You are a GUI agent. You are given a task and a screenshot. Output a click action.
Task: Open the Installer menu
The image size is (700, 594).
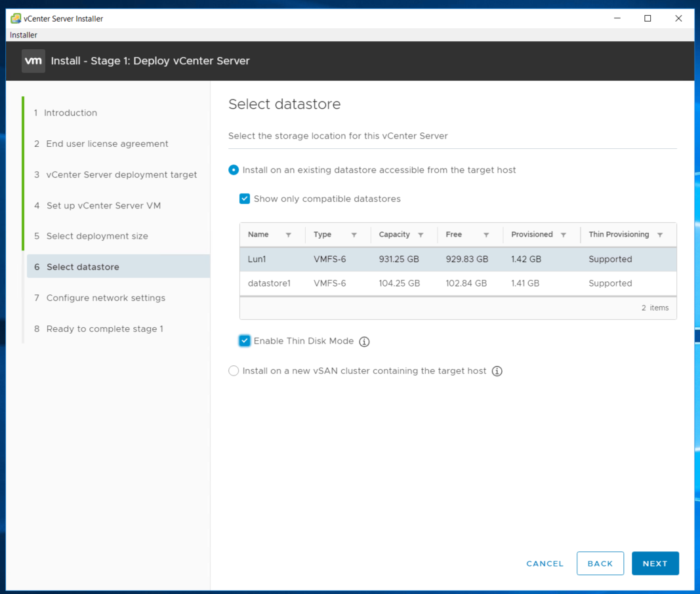(x=24, y=35)
